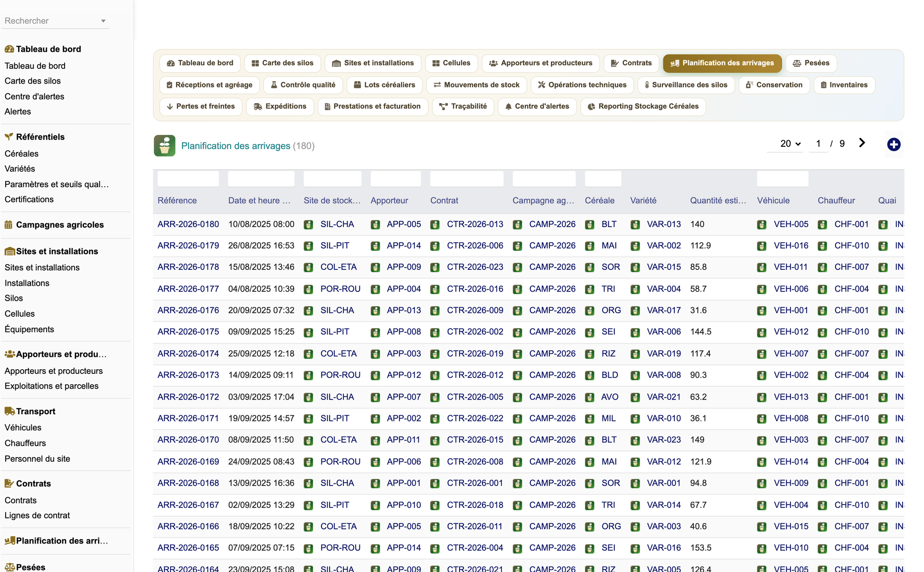The height and width of the screenshot is (572, 924).
Task: Click the Planification des arrivages plant icon
Action: pos(164,146)
